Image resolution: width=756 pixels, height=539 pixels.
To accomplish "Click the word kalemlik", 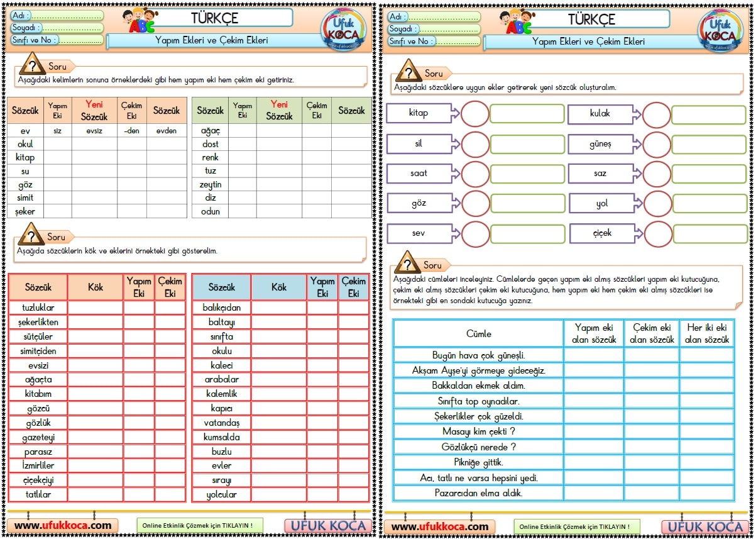I will coord(222,394).
